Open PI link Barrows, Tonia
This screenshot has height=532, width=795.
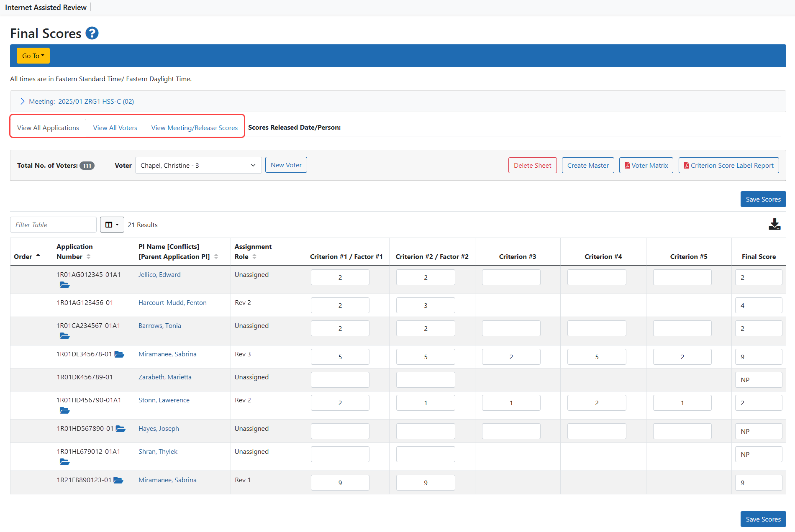[x=160, y=326]
